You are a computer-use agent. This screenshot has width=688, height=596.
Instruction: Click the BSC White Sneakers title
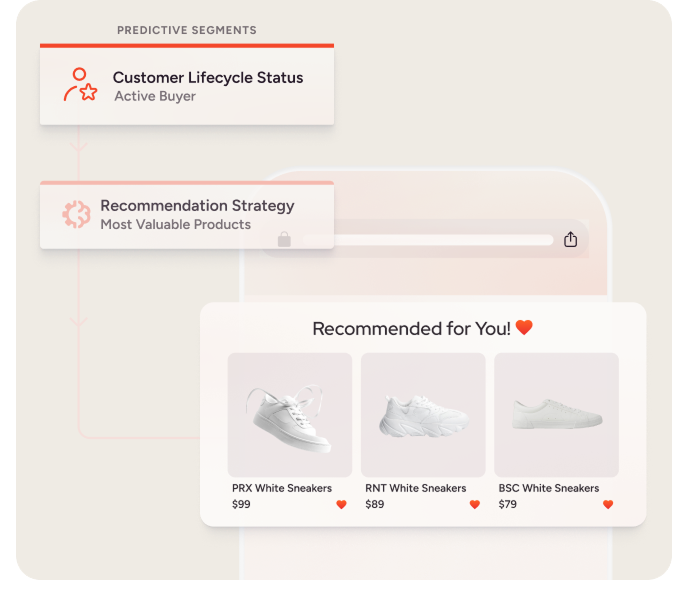pos(549,488)
